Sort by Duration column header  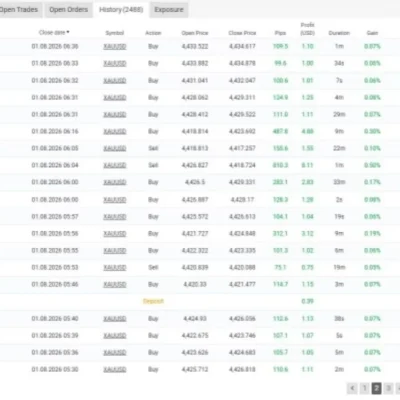click(339, 33)
